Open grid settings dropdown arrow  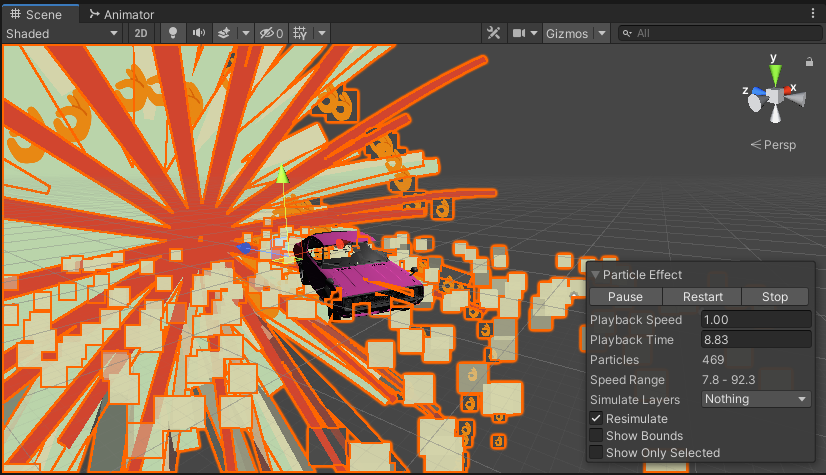click(322, 33)
